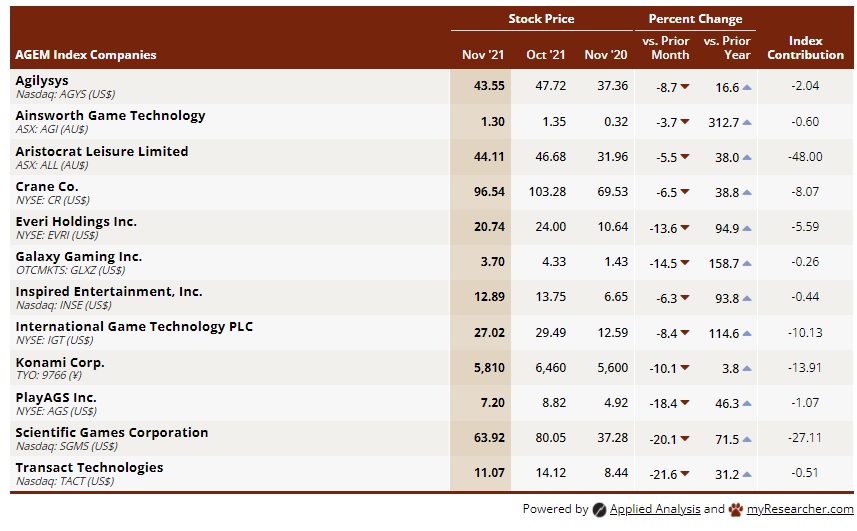Click the down arrow beside Konami -10.1
The height and width of the screenshot is (531, 857).
pyautogui.click(x=684, y=368)
